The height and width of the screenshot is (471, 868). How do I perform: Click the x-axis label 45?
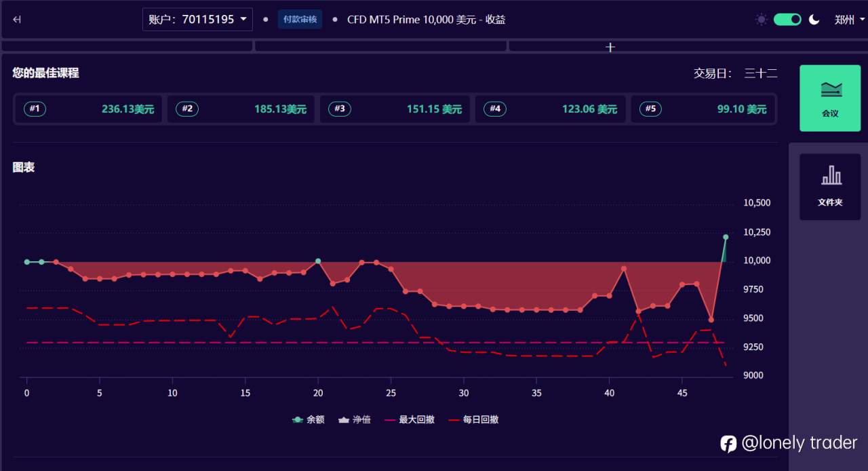(682, 393)
